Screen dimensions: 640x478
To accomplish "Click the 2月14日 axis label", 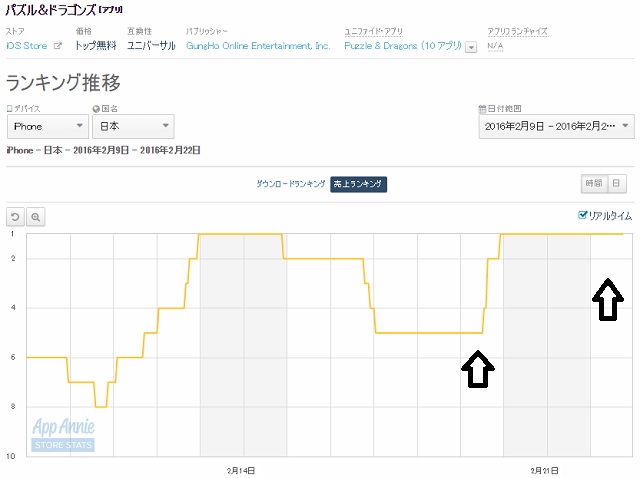I will pyautogui.click(x=241, y=471).
